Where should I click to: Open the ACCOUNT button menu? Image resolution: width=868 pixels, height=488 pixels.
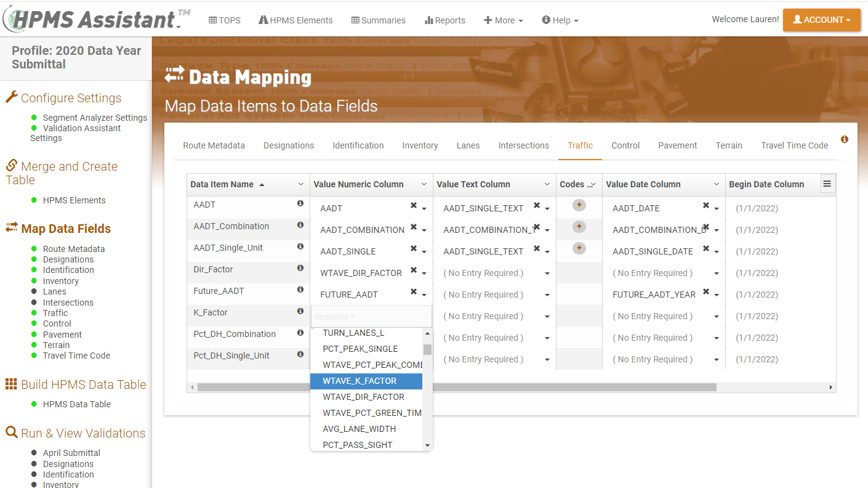pyautogui.click(x=821, y=20)
